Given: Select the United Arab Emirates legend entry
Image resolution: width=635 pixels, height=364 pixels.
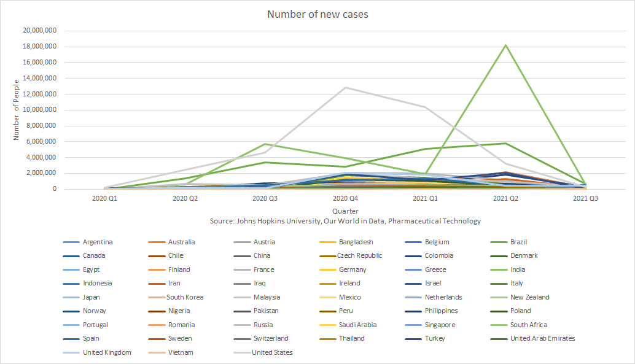Looking at the screenshot, I should (542, 338).
